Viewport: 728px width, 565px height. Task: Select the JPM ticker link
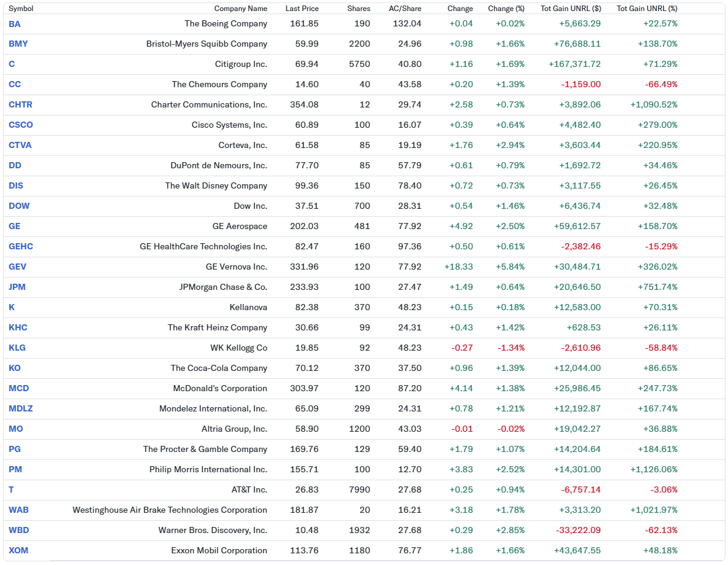17,287
